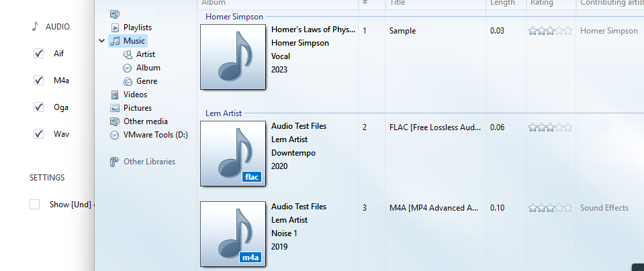Select the Artist view icon
This screenshot has height=271, width=644.
[128, 54]
